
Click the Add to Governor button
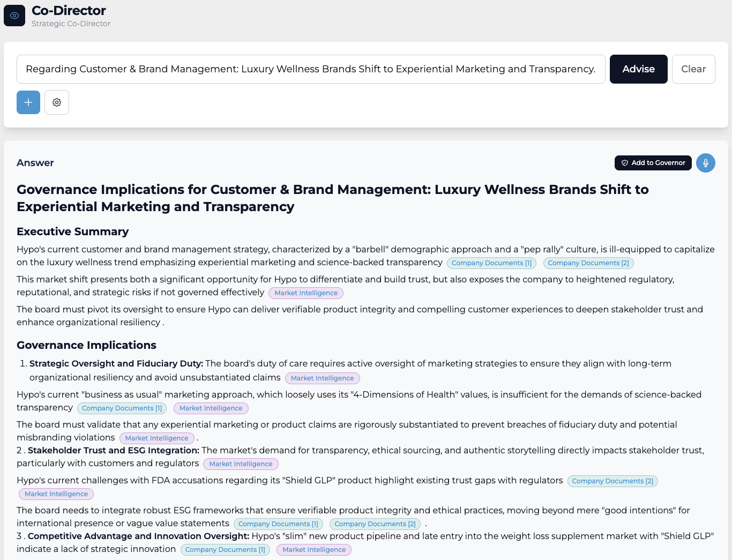[x=653, y=163]
